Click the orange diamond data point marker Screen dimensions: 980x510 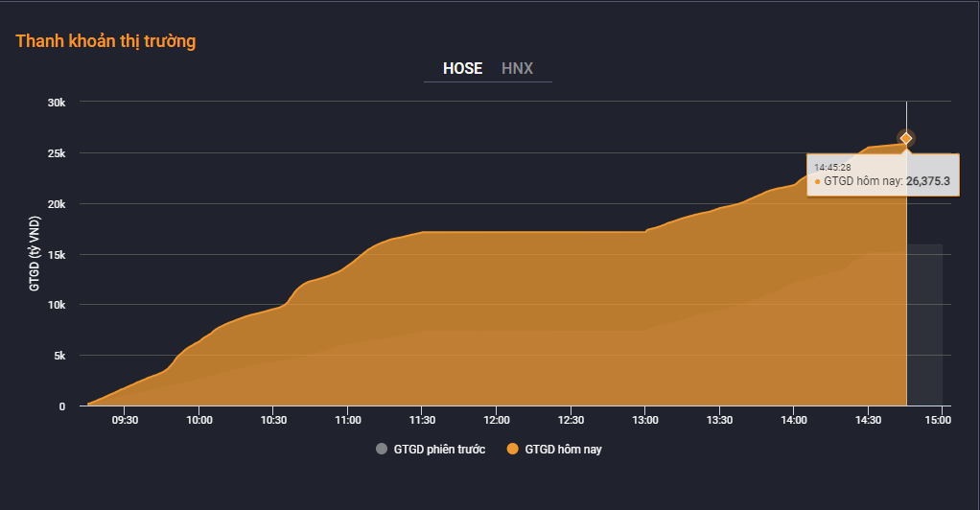pos(905,138)
